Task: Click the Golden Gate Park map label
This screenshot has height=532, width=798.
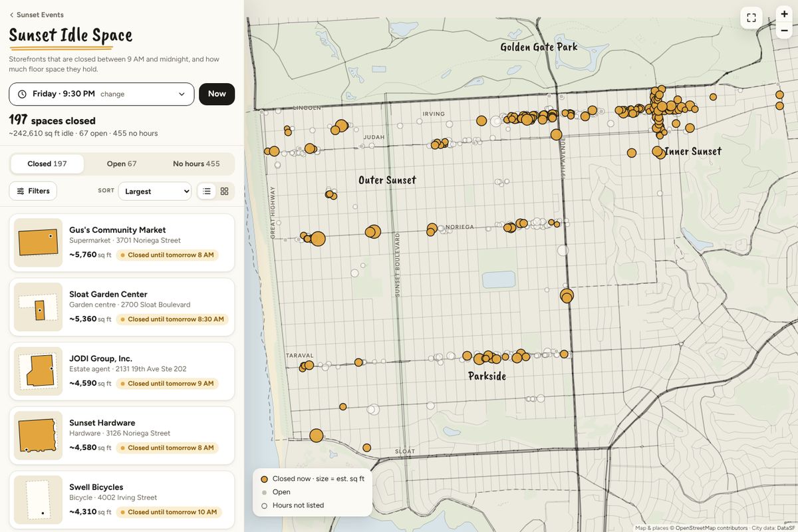Action: [539, 47]
